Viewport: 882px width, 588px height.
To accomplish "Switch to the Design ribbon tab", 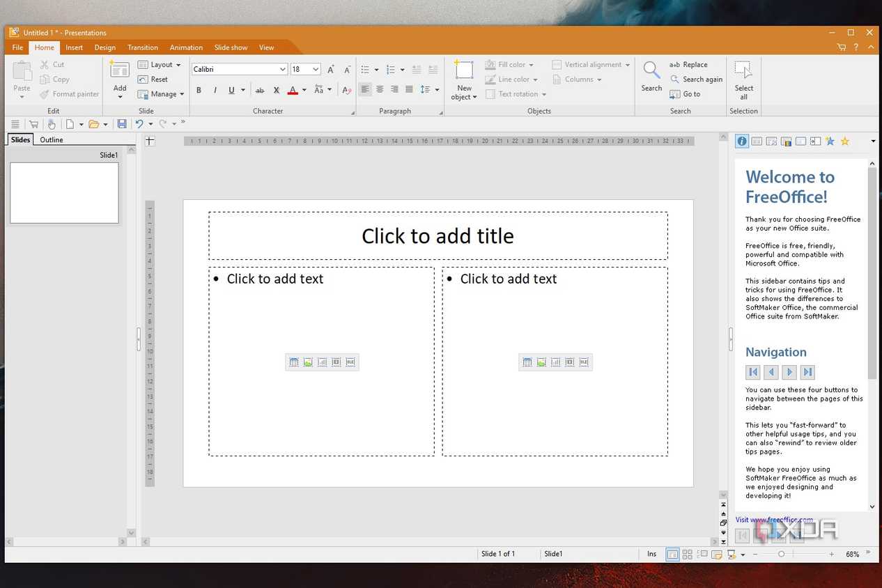I will 105,47.
